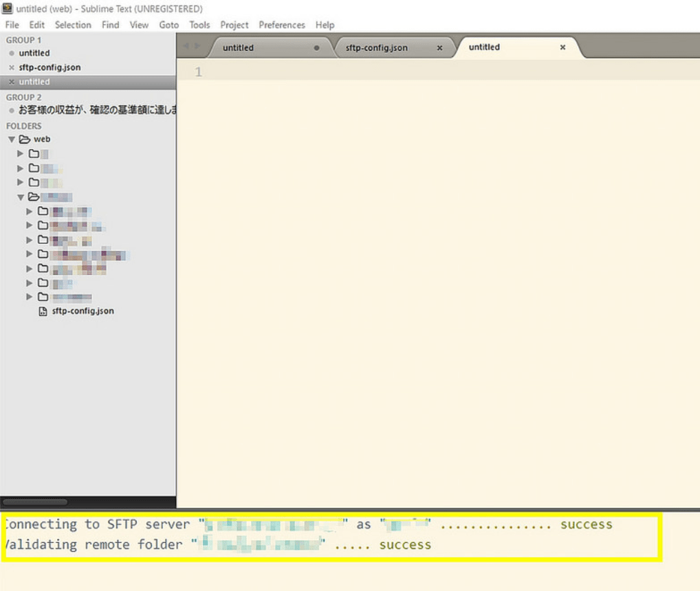Expand first subfolder under web
The height and width of the screenshot is (591, 700).
[20, 153]
